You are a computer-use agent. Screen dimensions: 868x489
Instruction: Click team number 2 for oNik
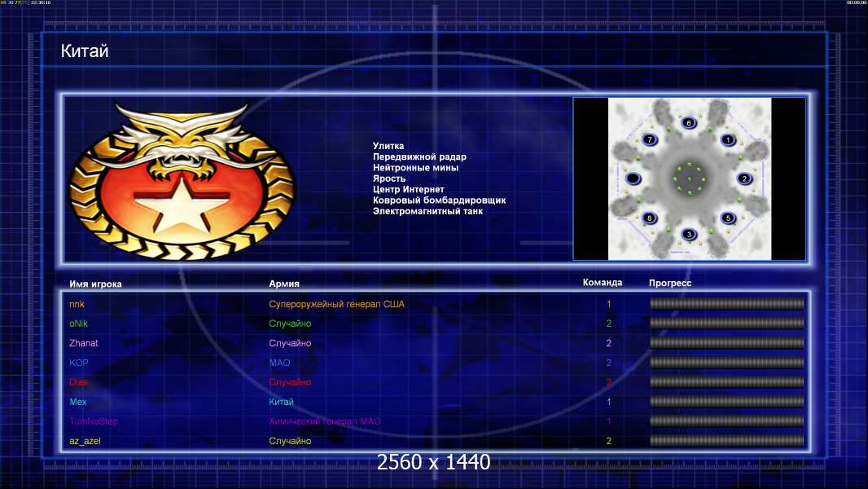[x=609, y=324]
